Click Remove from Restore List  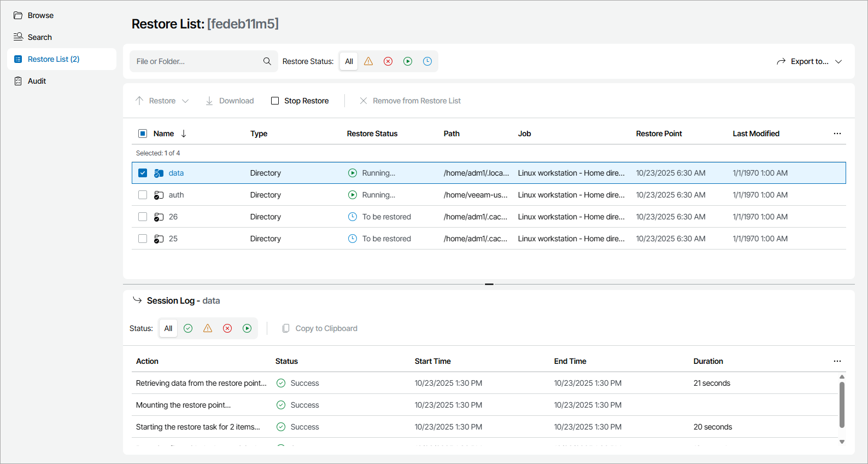click(410, 101)
